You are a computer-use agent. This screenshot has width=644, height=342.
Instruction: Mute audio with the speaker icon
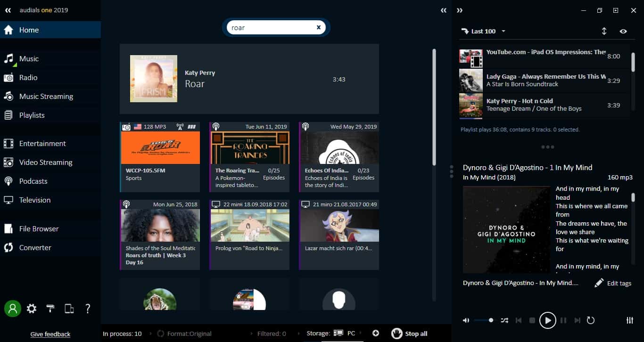466,320
